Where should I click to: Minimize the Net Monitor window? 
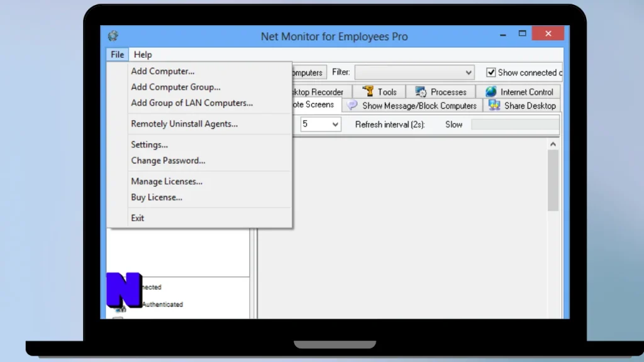pyautogui.click(x=502, y=35)
